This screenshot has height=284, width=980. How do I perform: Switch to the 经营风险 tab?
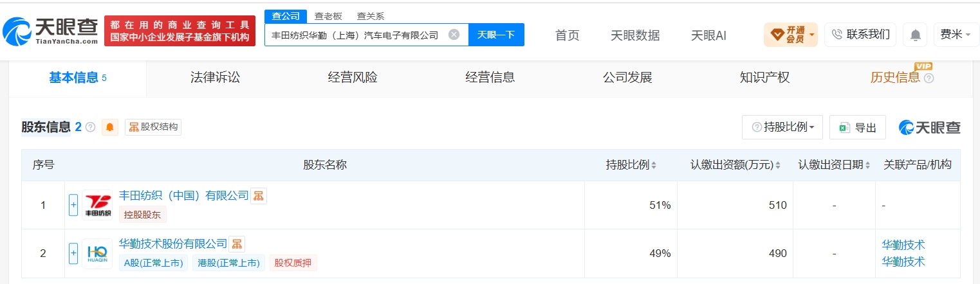coord(353,78)
